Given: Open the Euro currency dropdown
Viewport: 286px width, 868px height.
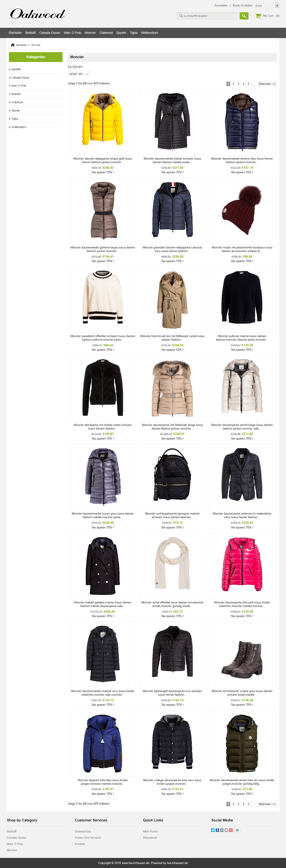Looking at the screenshot, I should click(267, 6).
